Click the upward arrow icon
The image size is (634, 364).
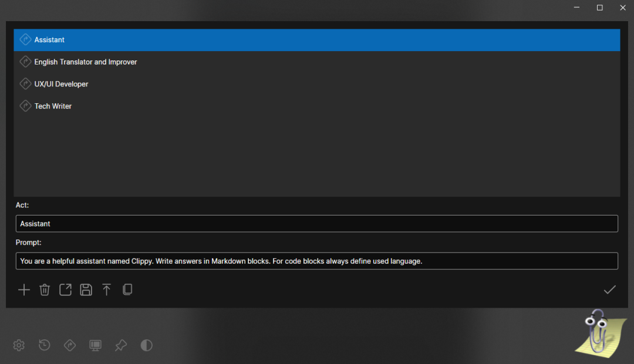coord(106,289)
